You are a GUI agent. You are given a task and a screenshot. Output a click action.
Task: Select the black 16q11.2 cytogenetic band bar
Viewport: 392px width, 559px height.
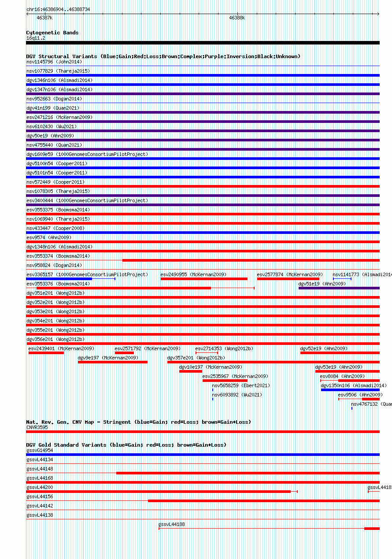[203, 43]
